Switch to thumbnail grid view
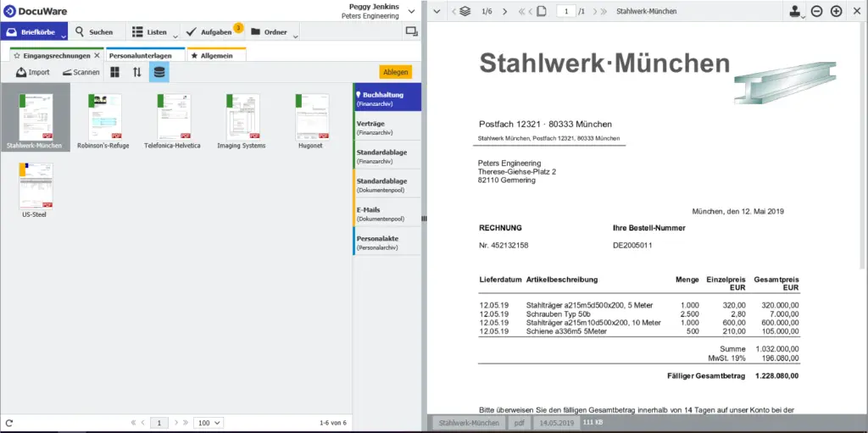Image resolution: width=868 pixels, height=433 pixels. point(115,72)
